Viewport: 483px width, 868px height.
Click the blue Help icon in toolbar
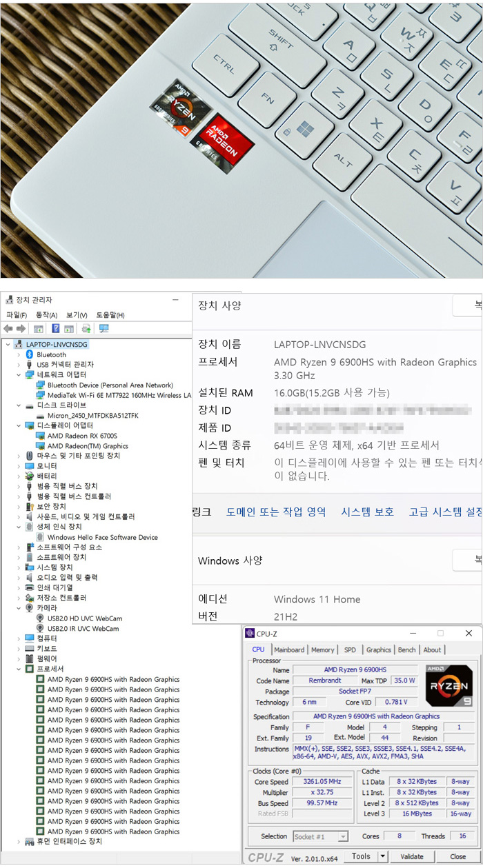pyautogui.click(x=55, y=329)
